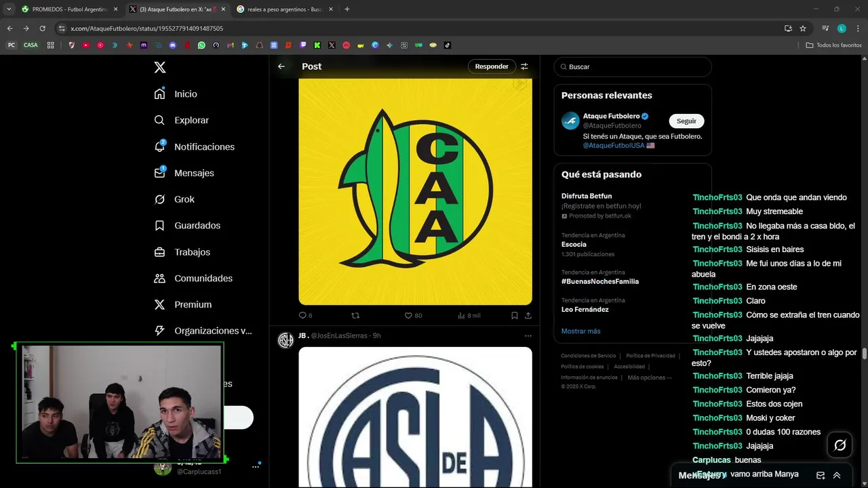868x488 pixels.
Task: Focus the Buscar search field
Action: [x=633, y=66]
